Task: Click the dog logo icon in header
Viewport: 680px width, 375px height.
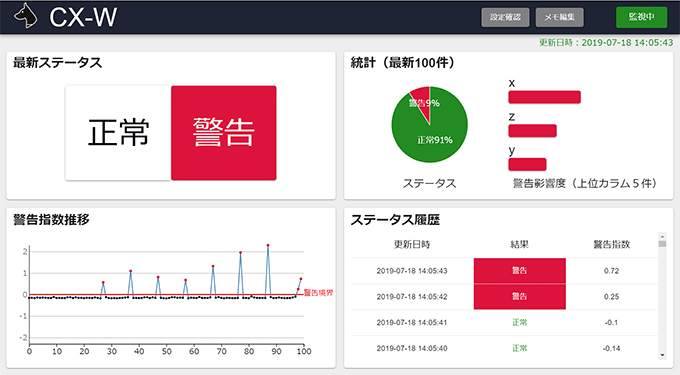Action: (x=25, y=16)
